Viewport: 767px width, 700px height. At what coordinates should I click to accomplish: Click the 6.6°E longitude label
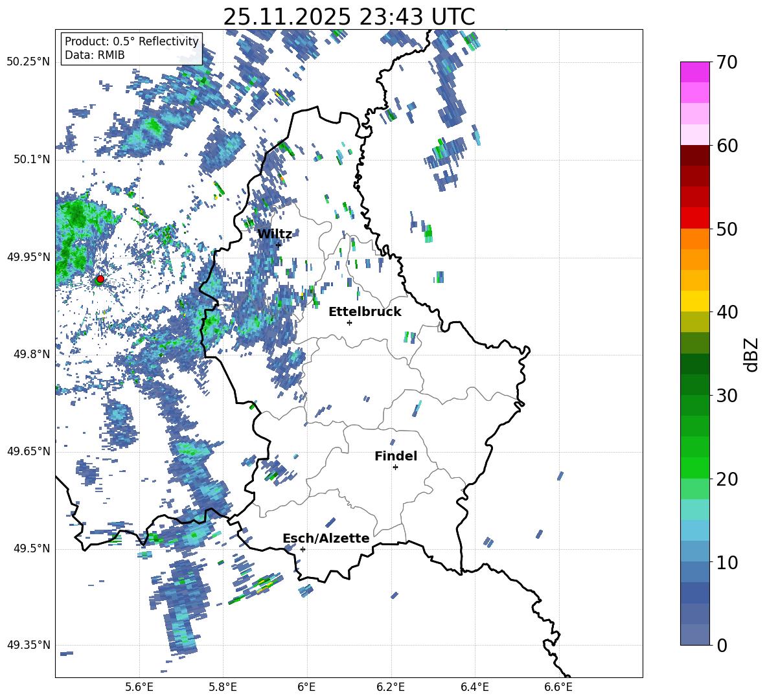(x=558, y=687)
